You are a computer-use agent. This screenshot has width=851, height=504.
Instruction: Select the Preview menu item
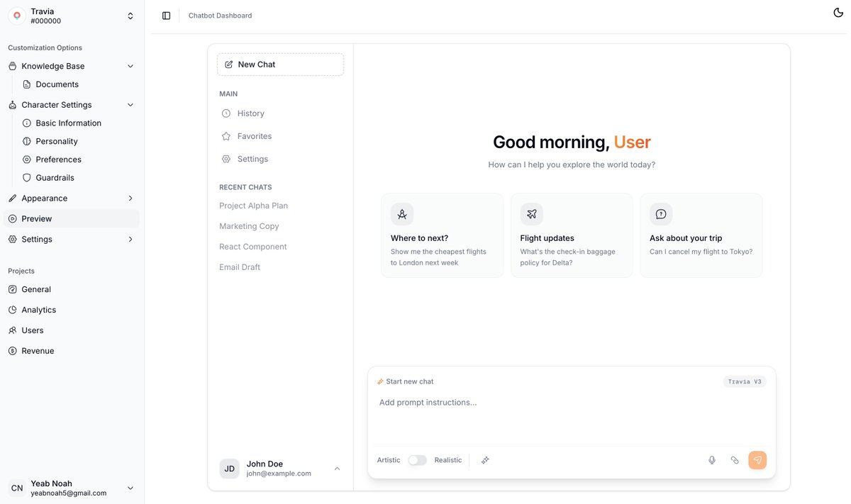tap(72, 219)
